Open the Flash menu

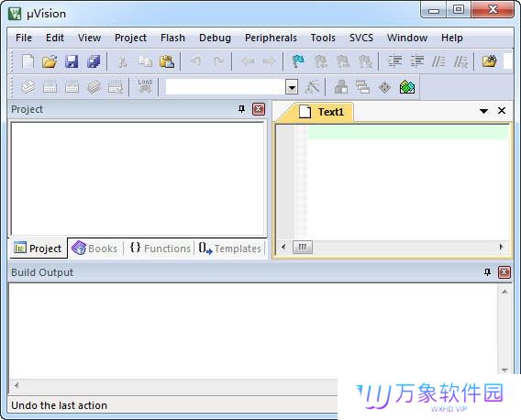click(x=172, y=38)
